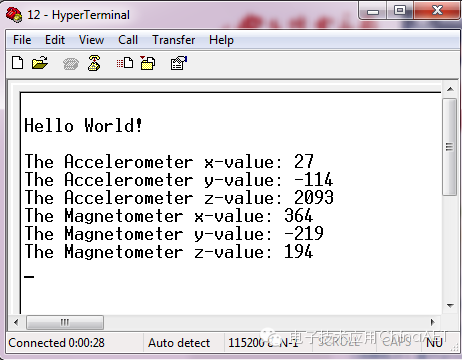The width and height of the screenshot is (462, 360).
Task: Click the Disconnect toolbar icon
Action: point(94,63)
